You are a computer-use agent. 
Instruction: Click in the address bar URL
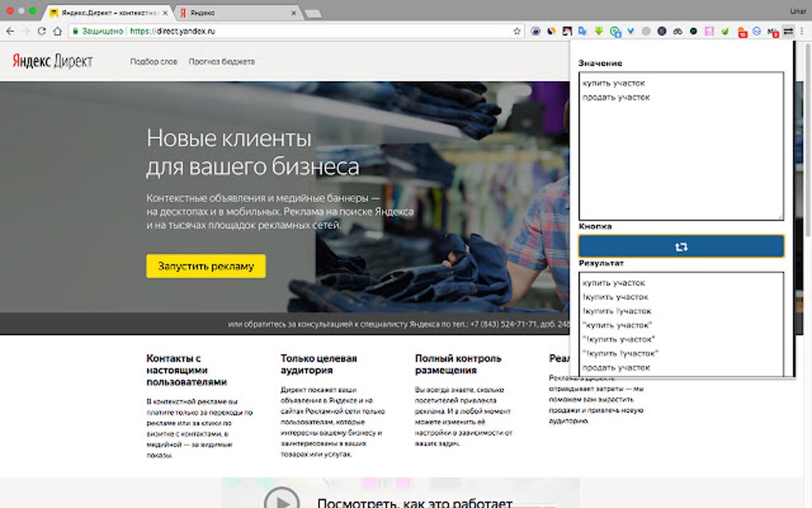click(x=173, y=31)
